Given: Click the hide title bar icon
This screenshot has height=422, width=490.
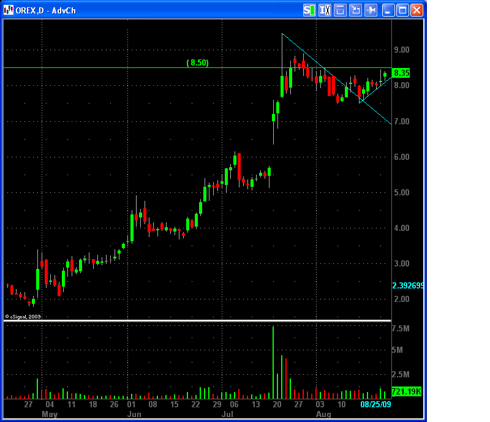Looking at the screenshot, I should [340, 10].
